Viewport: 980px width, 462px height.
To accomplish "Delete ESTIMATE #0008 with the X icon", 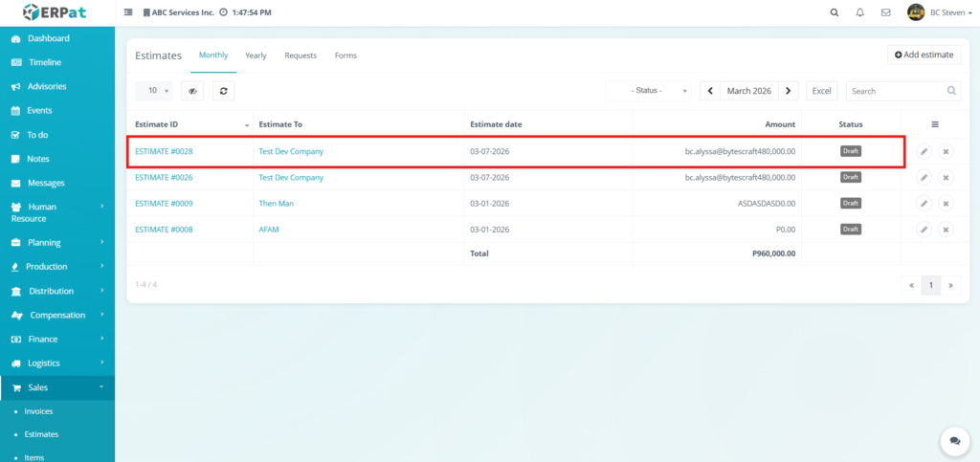I will coord(946,230).
